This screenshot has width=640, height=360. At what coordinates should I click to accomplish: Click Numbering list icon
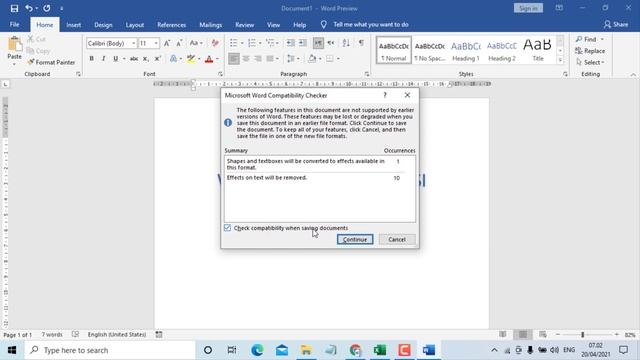(252, 43)
